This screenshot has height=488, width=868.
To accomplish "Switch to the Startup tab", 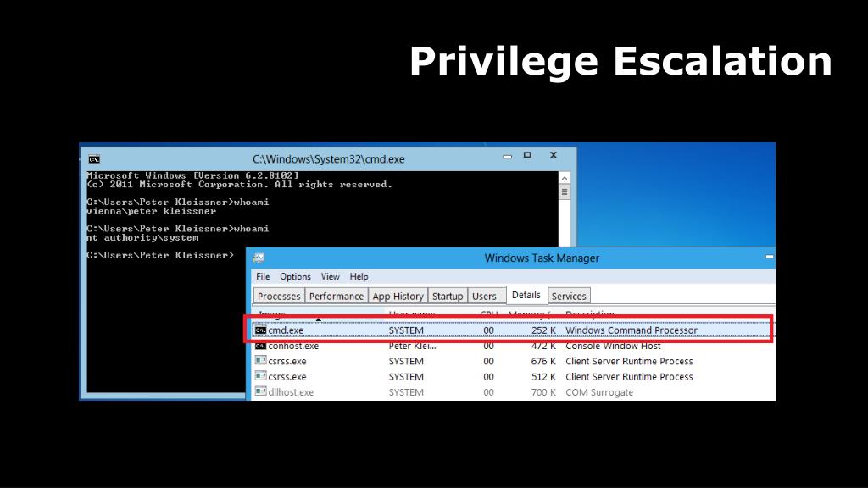I will (x=448, y=296).
